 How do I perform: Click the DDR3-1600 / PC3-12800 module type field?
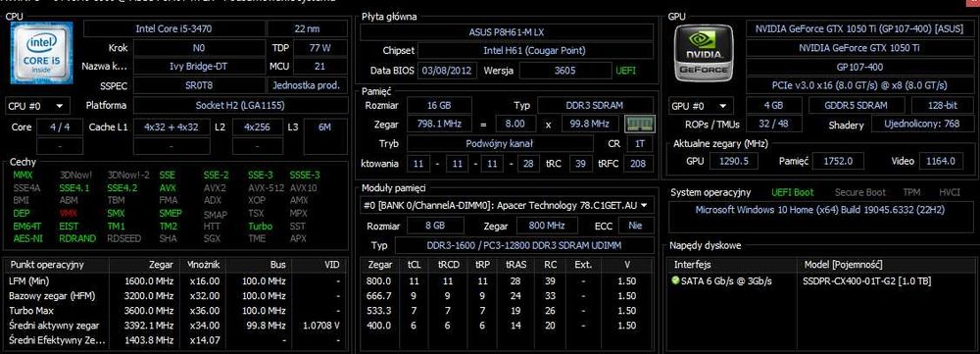click(x=523, y=246)
